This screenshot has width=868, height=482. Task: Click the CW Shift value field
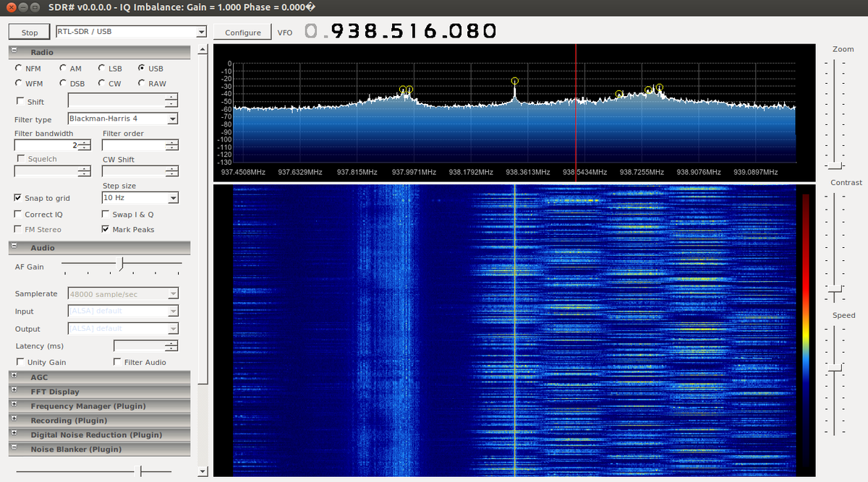click(140, 171)
